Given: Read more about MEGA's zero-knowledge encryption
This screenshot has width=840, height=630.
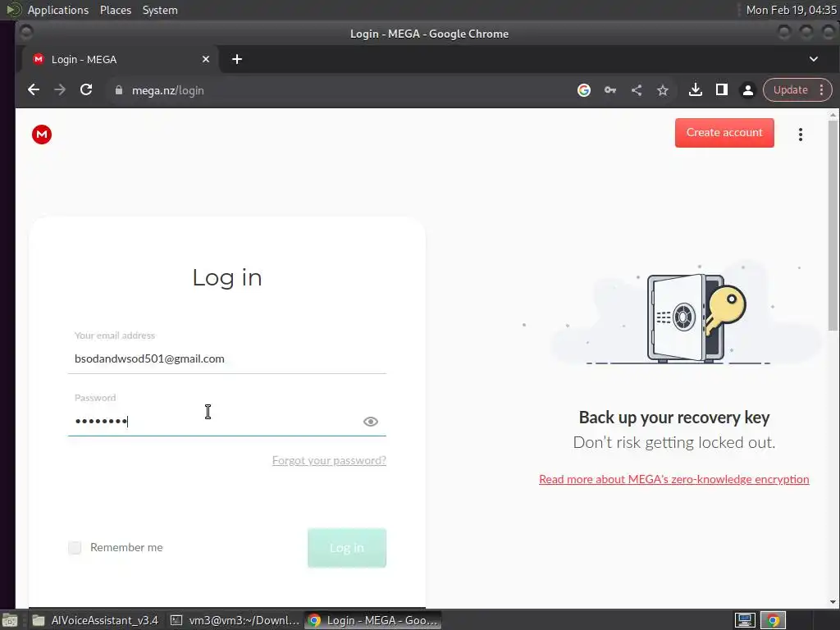Looking at the screenshot, I should point(674,479).
